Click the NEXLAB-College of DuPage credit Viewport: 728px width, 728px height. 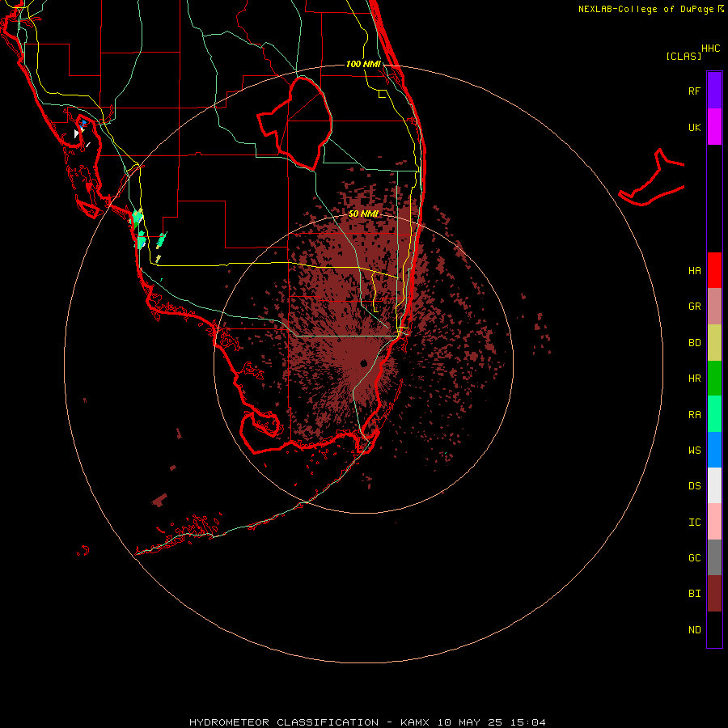click(651, 9)
